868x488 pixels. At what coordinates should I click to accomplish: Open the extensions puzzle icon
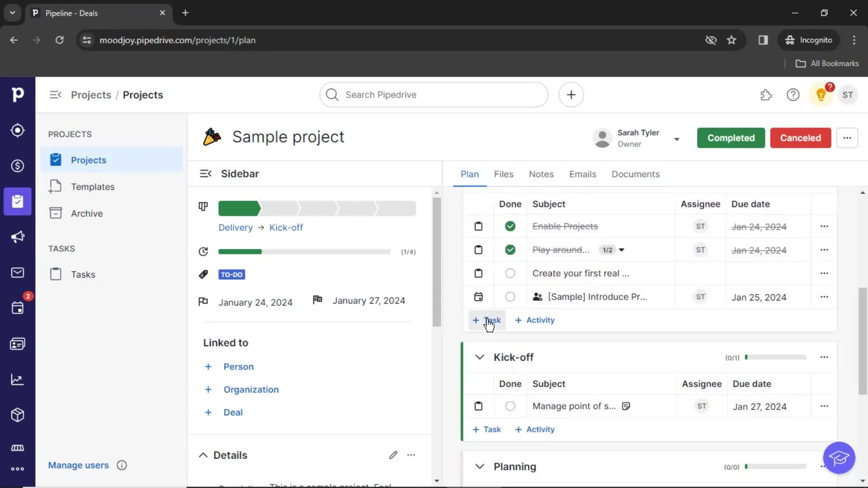766,95
